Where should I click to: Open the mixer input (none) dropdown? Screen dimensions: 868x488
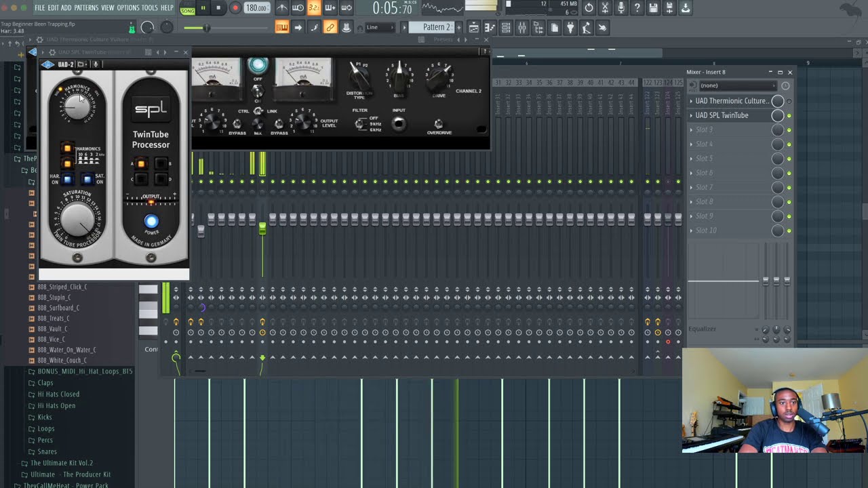(x=738, y=85)
